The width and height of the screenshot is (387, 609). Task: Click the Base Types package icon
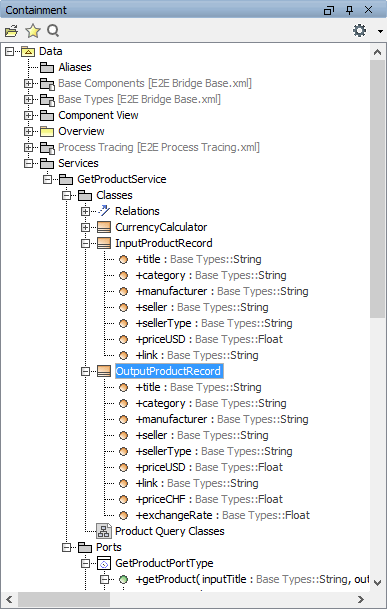[x=47, y=99]
